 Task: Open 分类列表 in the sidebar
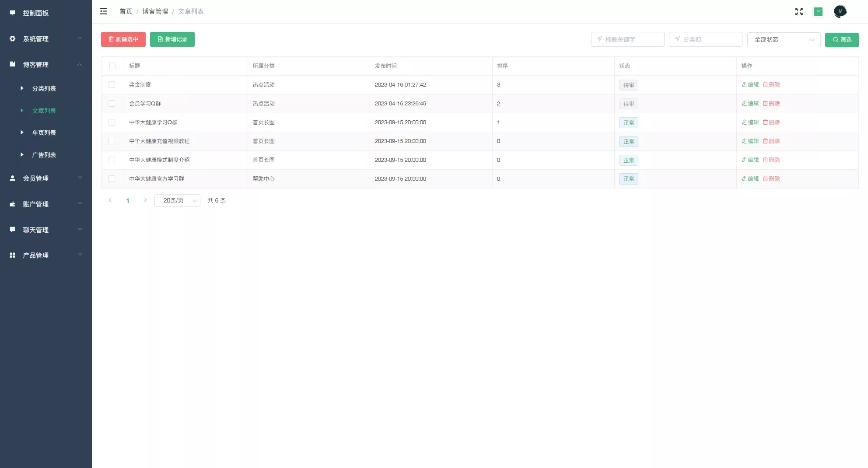click(44, 88)
